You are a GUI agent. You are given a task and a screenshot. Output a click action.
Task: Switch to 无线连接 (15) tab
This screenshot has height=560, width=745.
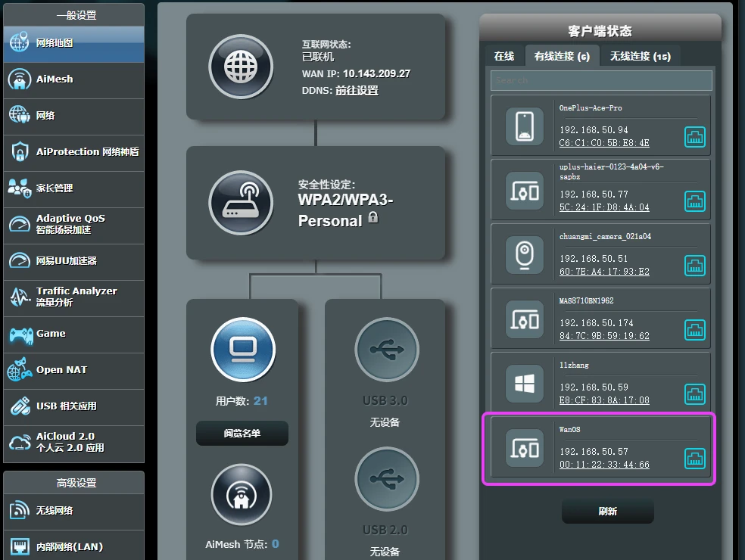640,57
